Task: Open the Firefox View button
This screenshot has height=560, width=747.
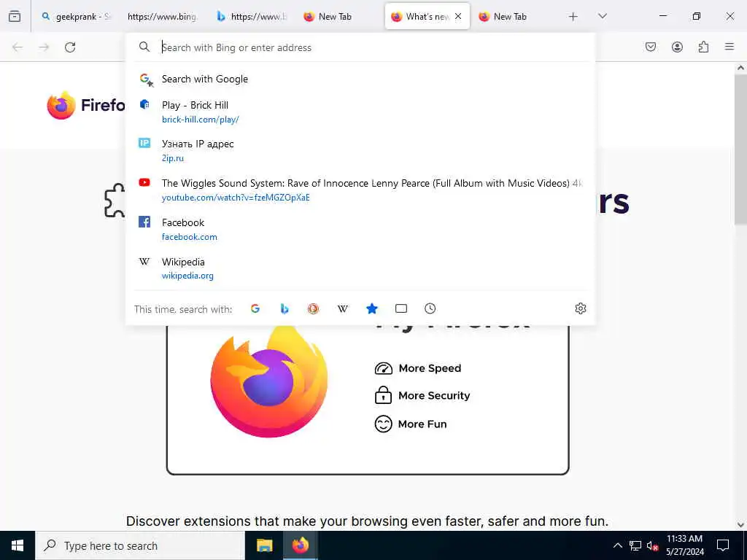Action: coord(15,16)
